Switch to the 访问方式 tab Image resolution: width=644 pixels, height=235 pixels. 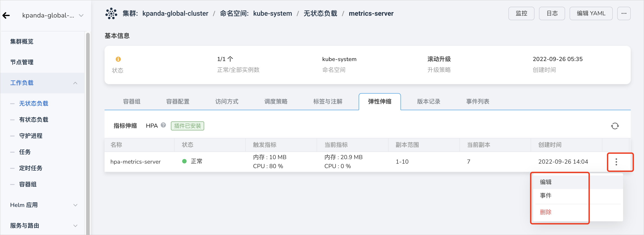[x=227, y=101]
